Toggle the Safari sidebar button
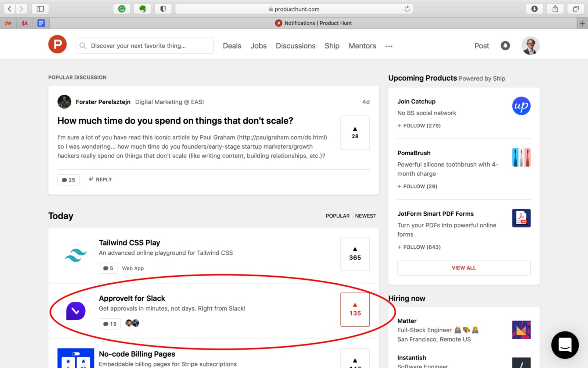 40,9
